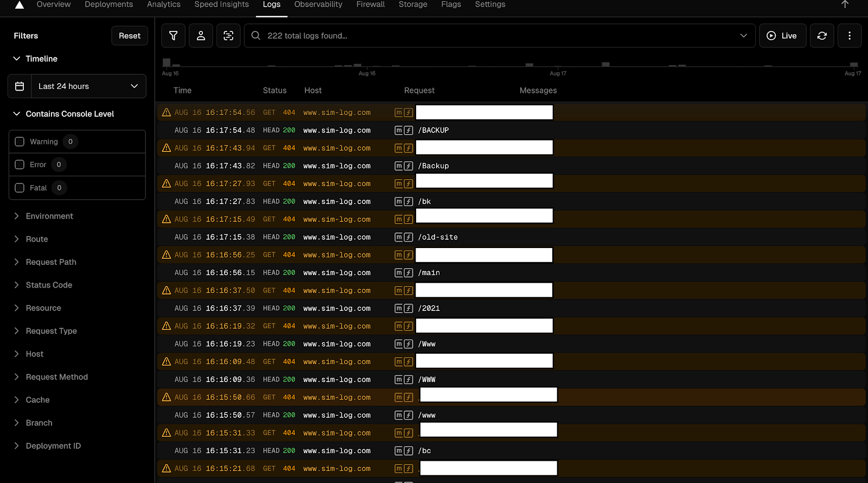Click middleware 'm' icon on /BACKUP row
This screenshot has width=868, height=483.
[399, 130]
